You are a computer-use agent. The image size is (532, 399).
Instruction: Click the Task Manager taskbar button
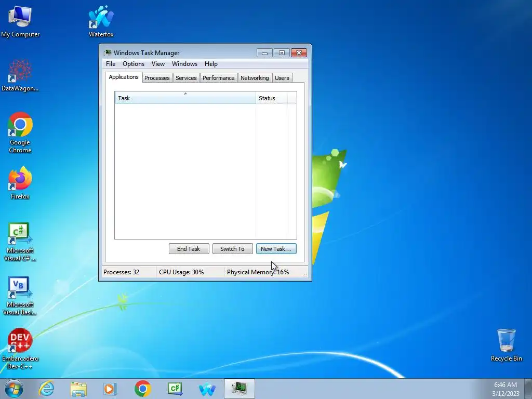coord(239,389)
